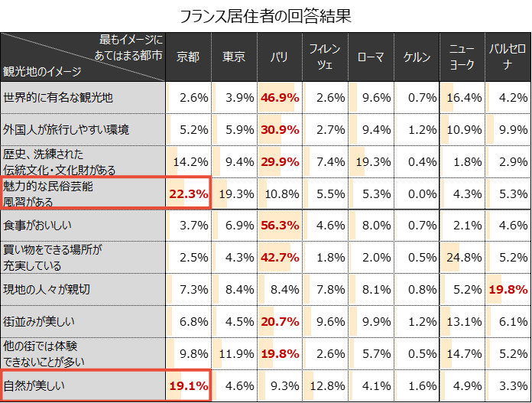Image resolution: width=532 pixels, height=403 pixels.
Task: Select the フィレンツェ column header
Action: pyautogui.click(x=325, y=57)
